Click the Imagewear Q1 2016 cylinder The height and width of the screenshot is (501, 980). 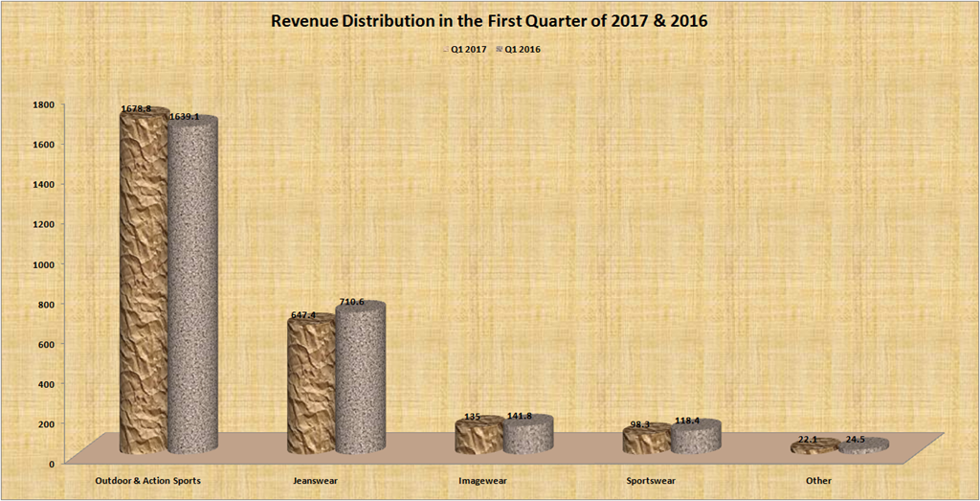[x=527, y=433]
